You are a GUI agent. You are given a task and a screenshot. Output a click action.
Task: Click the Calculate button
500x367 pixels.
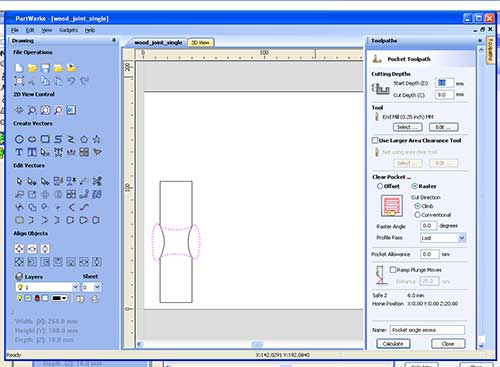tap(393, 344)
